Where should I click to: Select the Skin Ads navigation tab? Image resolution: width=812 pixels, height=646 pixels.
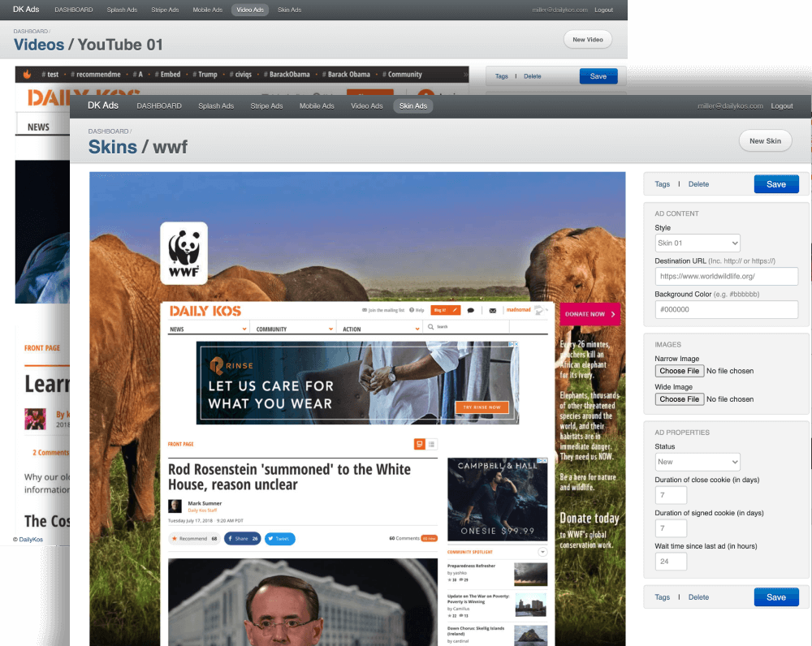tap(414, 106)
